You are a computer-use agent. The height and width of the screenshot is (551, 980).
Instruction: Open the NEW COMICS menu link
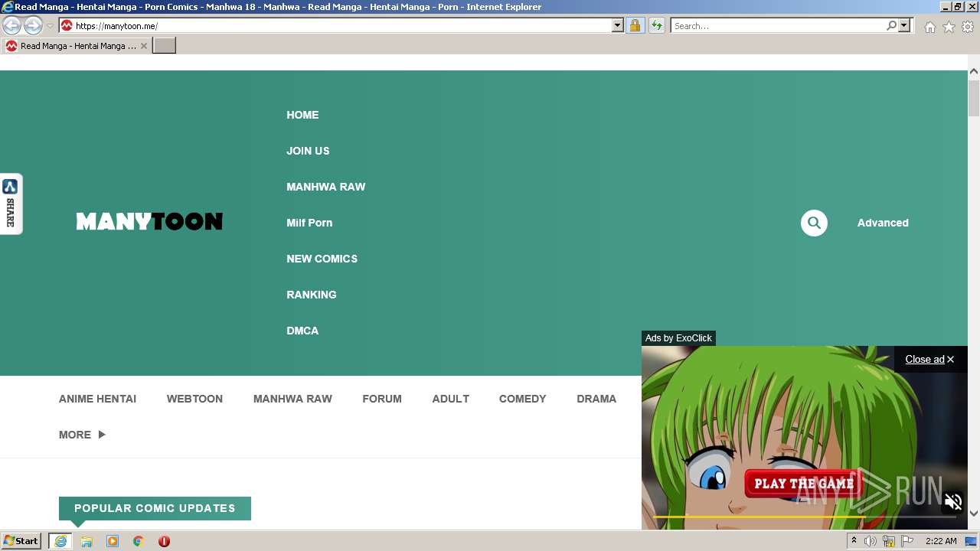pos(322,259)
